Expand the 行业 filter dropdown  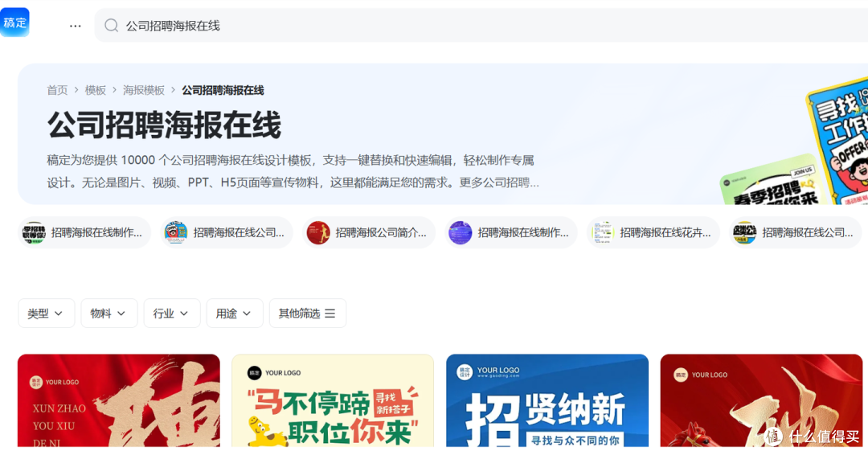click(172, 314)
